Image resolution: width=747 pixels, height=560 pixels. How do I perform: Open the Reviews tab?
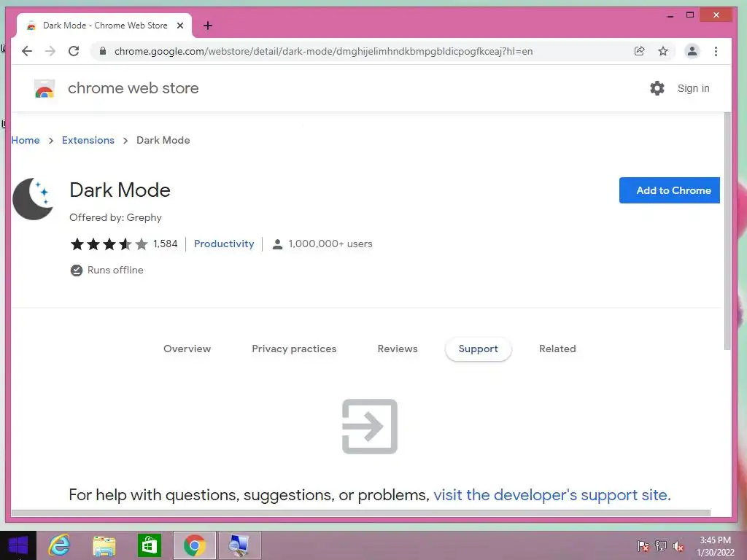[398, 349]
